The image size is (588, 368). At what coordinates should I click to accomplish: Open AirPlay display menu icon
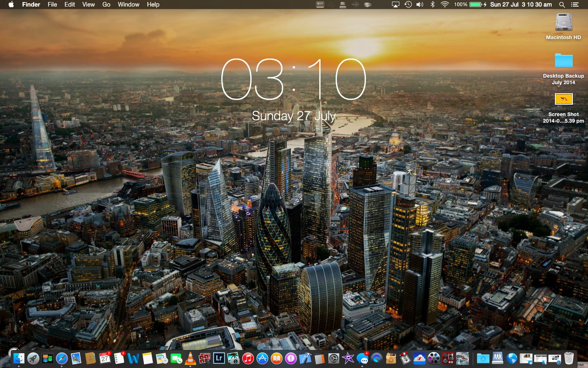tap(395, 4)
